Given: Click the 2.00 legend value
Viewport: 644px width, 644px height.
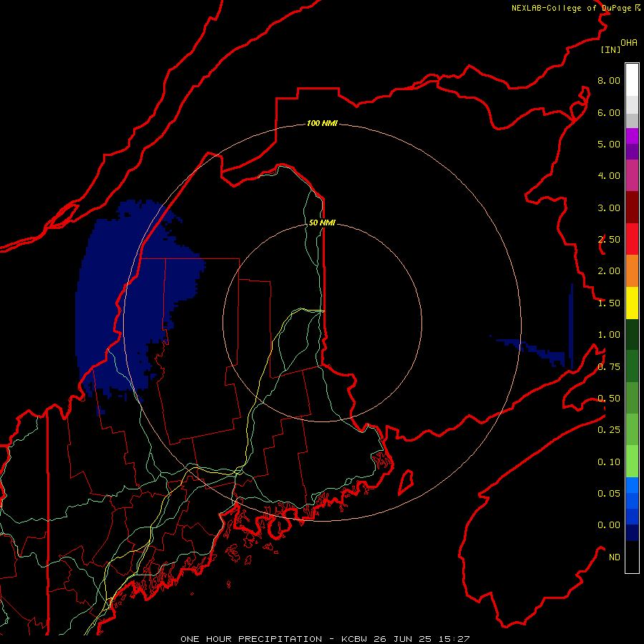Looking at the screenshot, I should tap(609, 271).
